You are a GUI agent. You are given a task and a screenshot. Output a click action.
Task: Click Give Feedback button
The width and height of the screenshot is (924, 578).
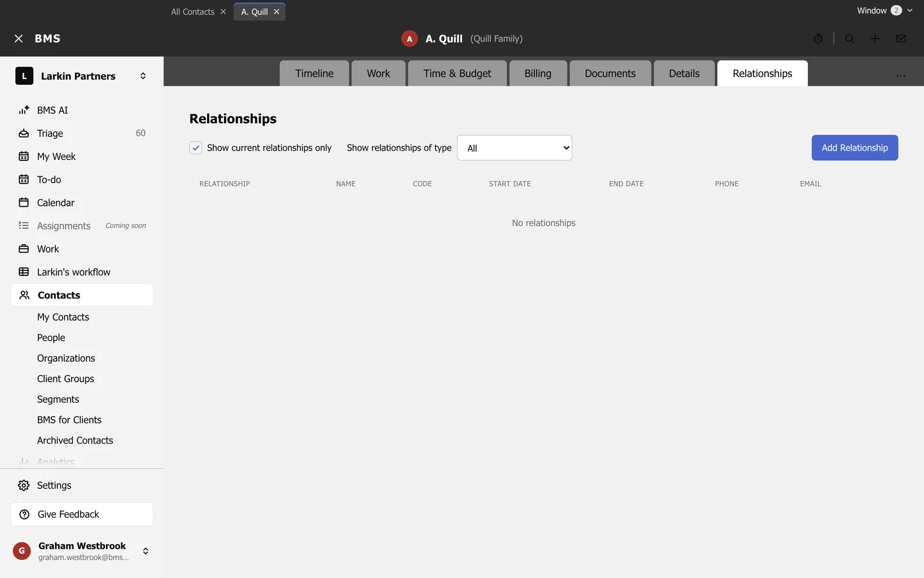coord(82,514)
